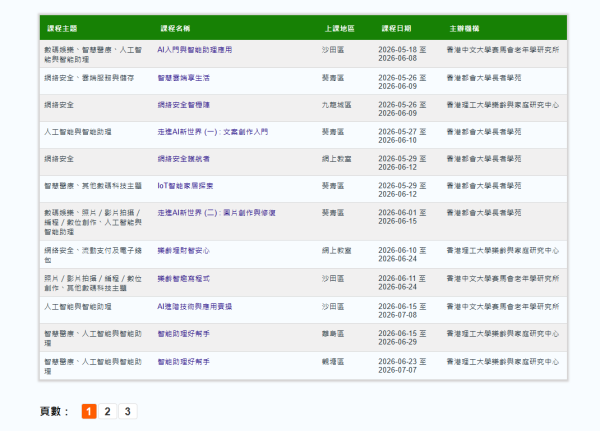The width and height of the screenshot is (600, 431).
Task: Open 智能助理好幫手 link in the 離島區 row
Action: [x=183, y=334]
